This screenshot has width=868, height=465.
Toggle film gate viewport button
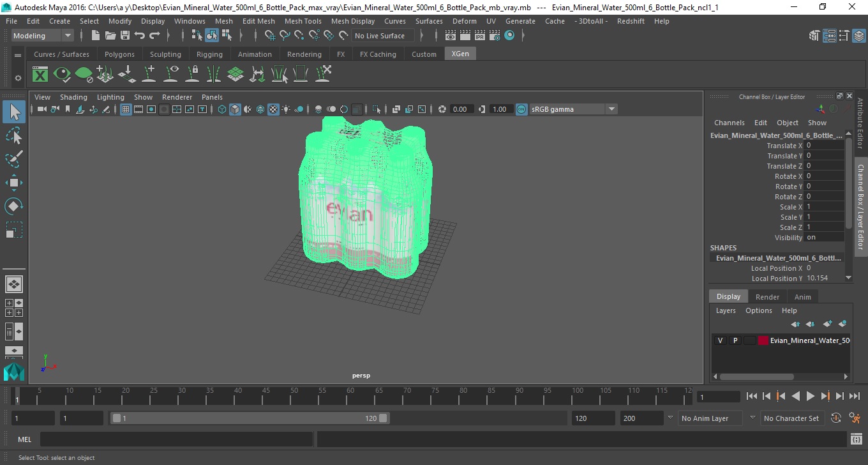tap(138, 109)
